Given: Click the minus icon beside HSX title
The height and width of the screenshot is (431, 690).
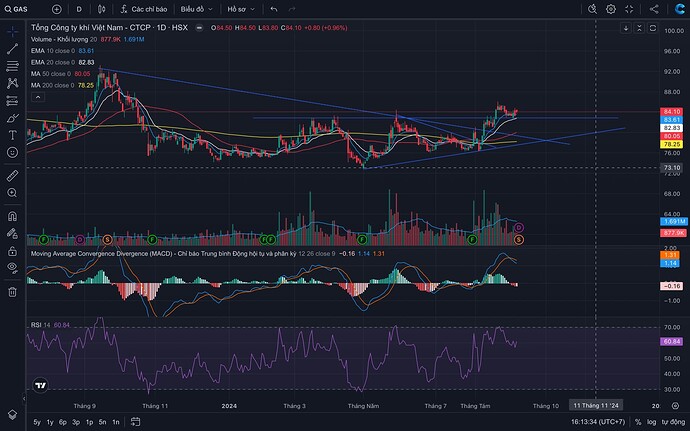Looking at the screenshot, I should click(199, 28).
